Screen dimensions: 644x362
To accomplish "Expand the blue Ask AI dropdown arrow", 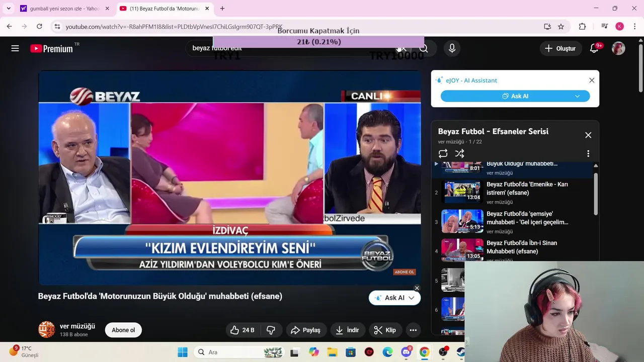I will point(577,96).
